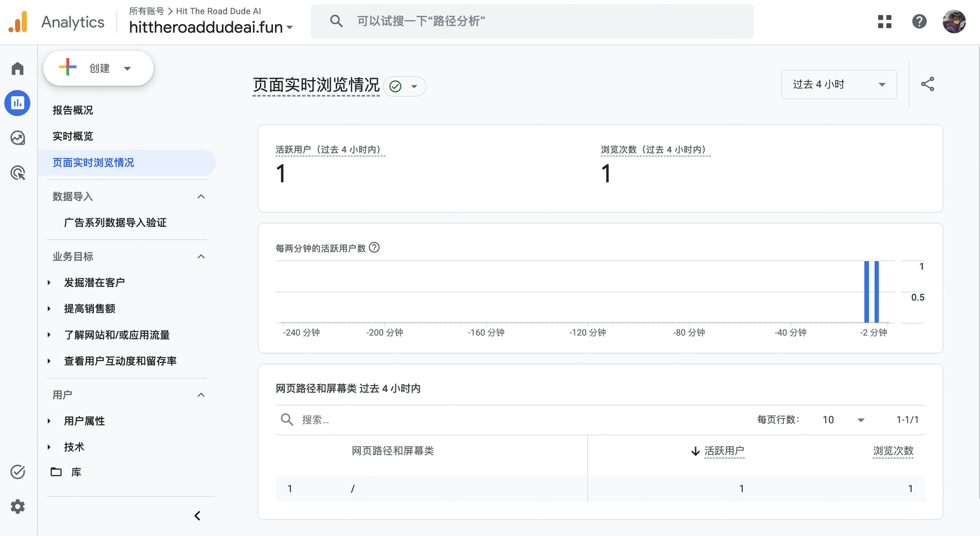Collapse the 数据导入 section
The width and height of the screenshot is (980, 536).
coord(201,197)
